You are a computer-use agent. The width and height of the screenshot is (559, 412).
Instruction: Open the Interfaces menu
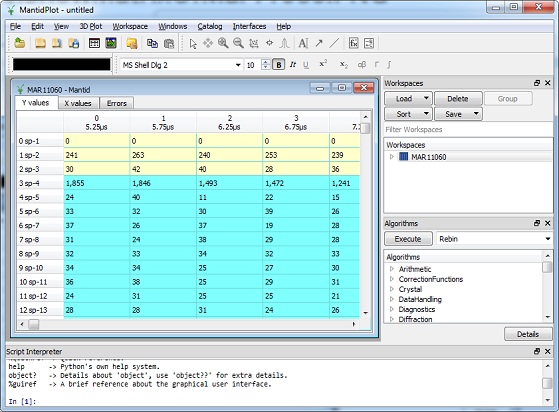(249, 26)
